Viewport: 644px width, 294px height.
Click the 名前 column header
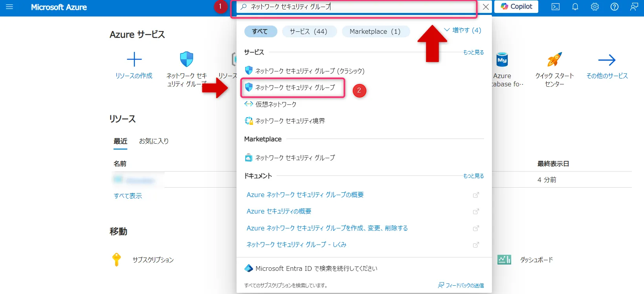(x=120, y=164)
